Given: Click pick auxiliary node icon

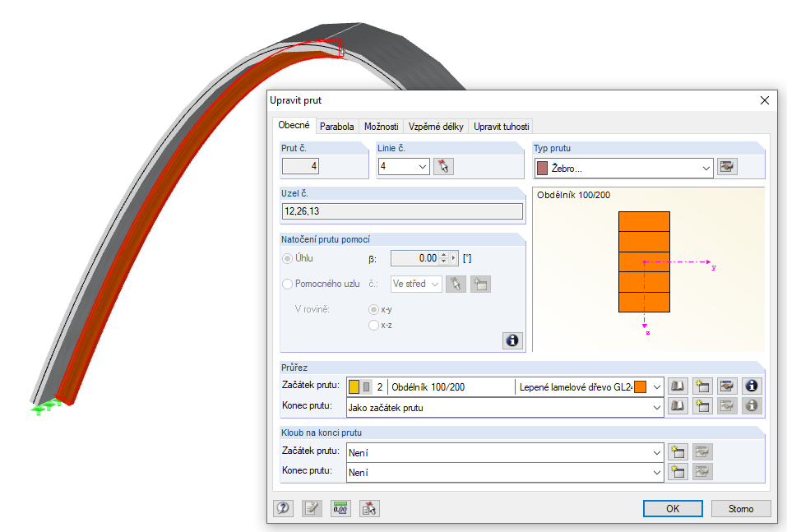Looking at the screenshot, I should click(456, 284).
